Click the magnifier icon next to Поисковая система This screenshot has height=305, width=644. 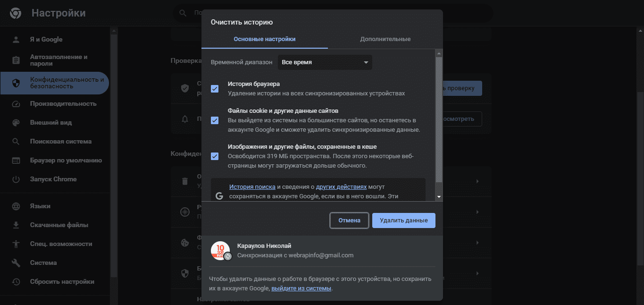[16, 142]
